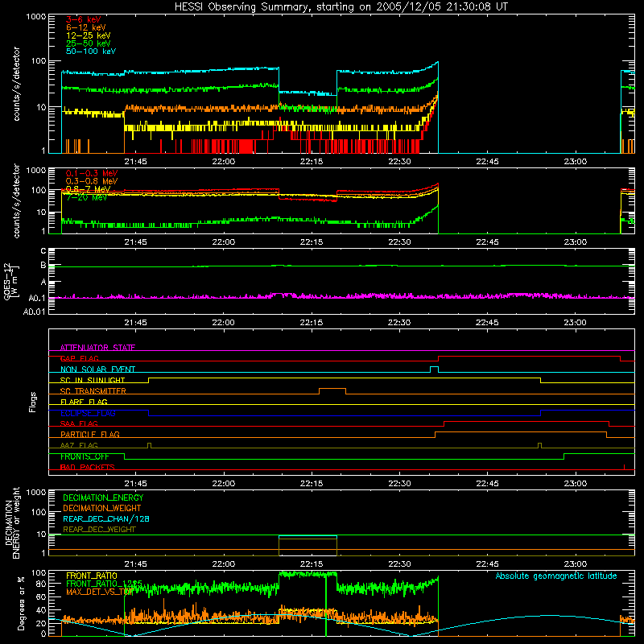Click the BAD_PACKETS spike near end of plot
Viewport: 644px width, 644px height.
(625, 467)
